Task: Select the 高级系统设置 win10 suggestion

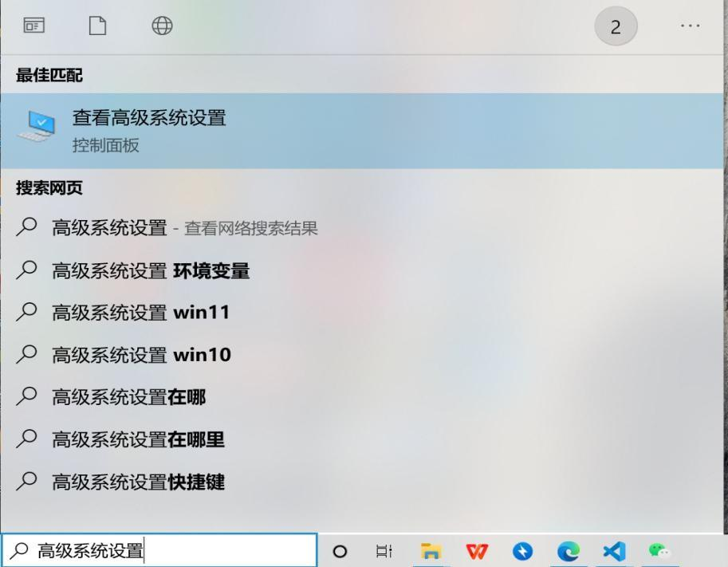Action: click(x=362, y=355)
